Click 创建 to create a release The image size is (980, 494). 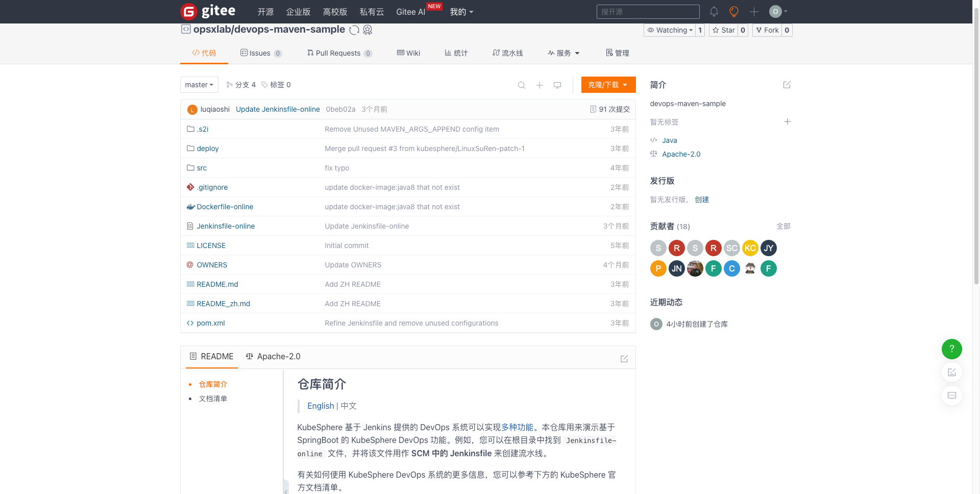702,200
